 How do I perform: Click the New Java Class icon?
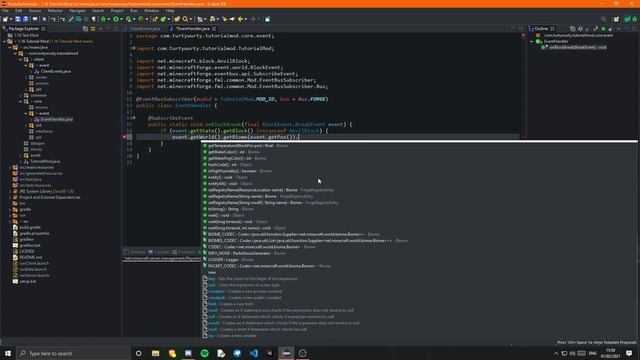(x=163, y=19)
